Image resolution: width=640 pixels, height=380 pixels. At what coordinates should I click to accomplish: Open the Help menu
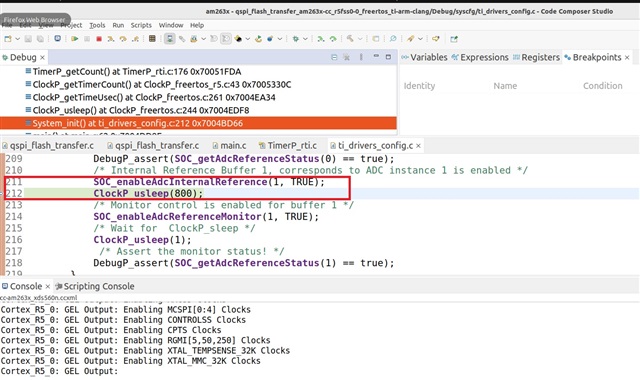point(197,25)
